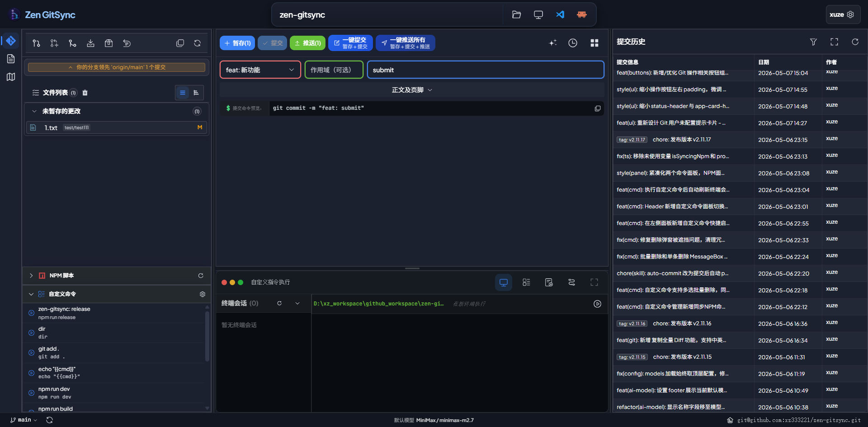
Task: Click the create pull request icon with plus
Action: (54, 43)
